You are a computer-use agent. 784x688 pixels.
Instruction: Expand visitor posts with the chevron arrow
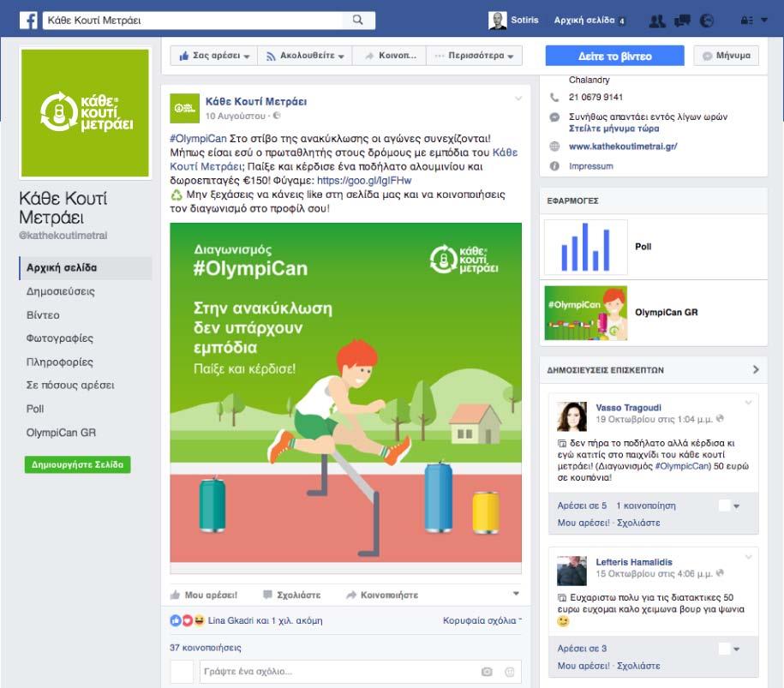tap(756, 369)
